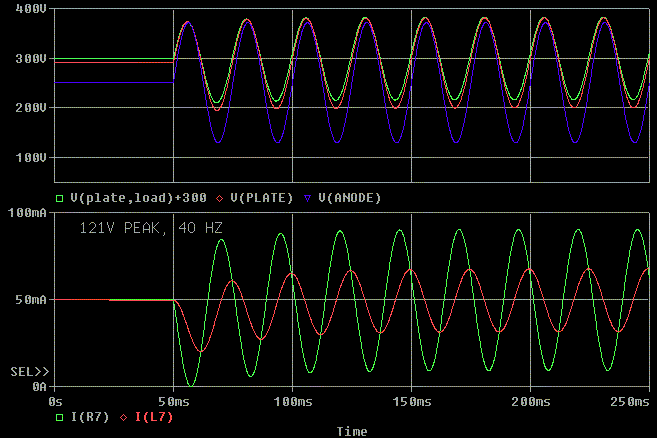
Task: Click the 100mA y-axis label
Action: point(26,213)
